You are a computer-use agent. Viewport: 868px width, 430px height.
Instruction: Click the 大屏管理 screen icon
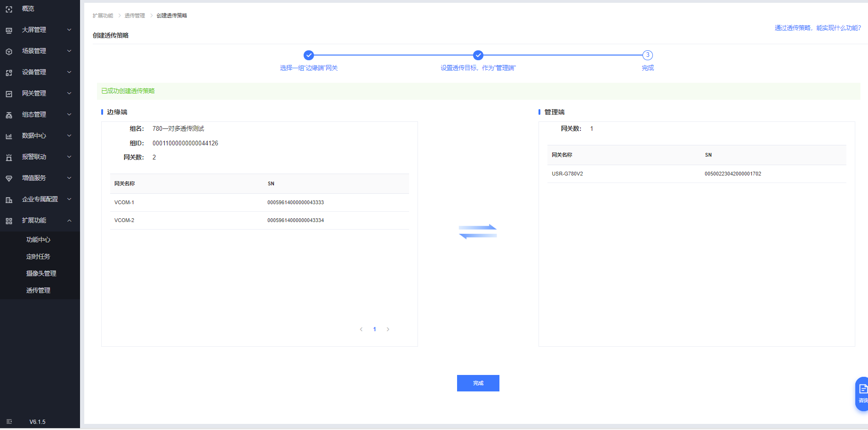click(9, 30)
